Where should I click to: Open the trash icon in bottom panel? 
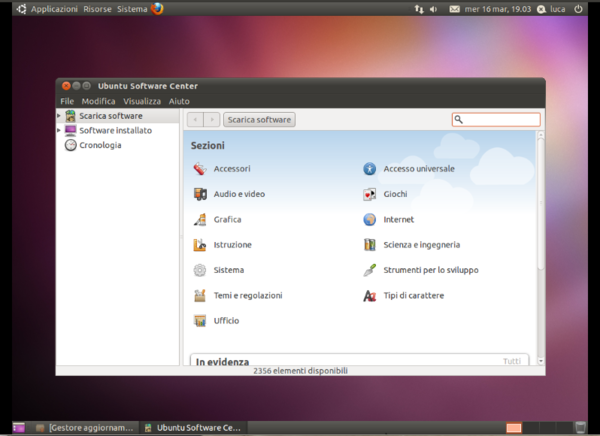[x=580, y=427]
